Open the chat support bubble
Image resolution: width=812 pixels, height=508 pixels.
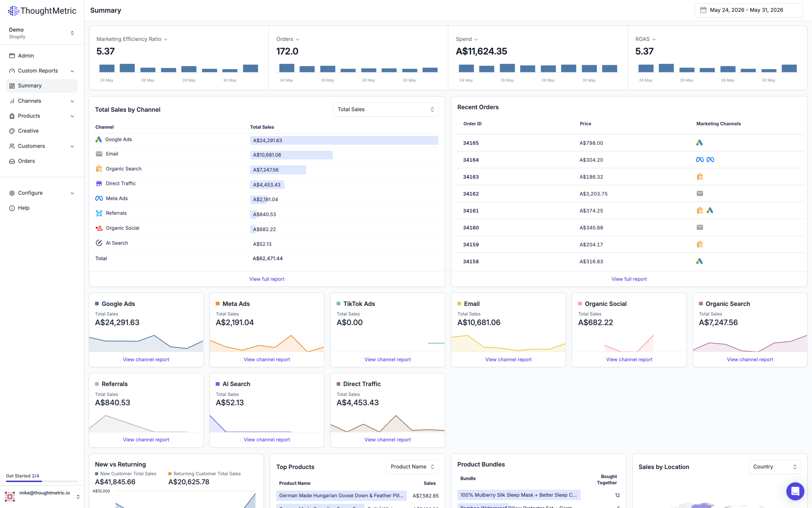795,491
